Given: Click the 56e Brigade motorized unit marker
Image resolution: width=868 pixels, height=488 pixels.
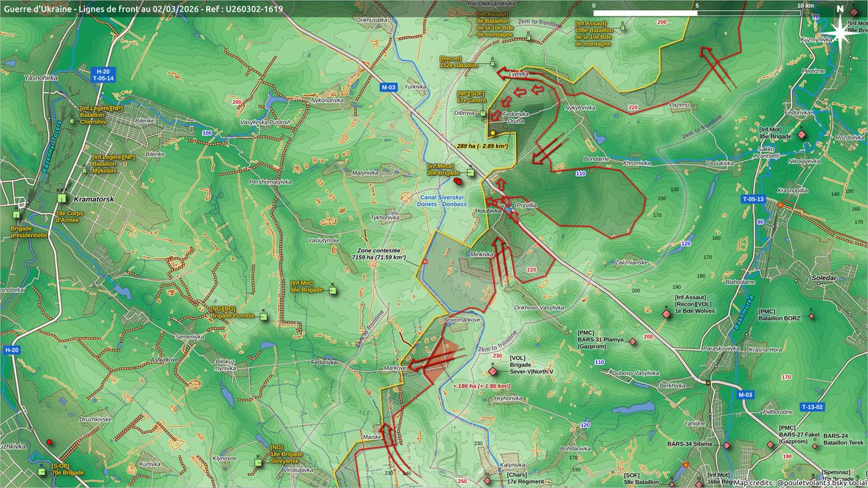Looking at the screenshot, I should pos(332,291).
